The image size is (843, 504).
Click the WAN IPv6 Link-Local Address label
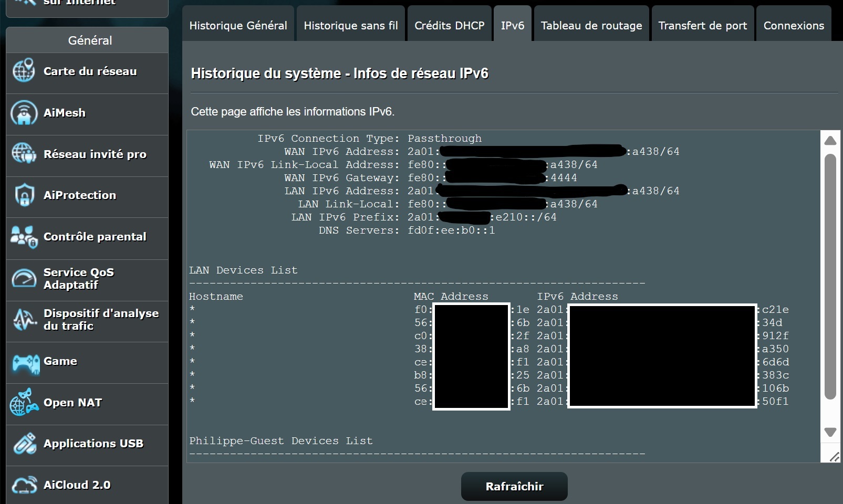click(304, 165)
